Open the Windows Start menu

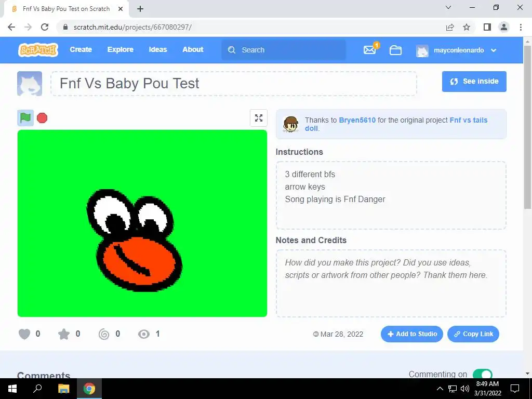(12, 389)
